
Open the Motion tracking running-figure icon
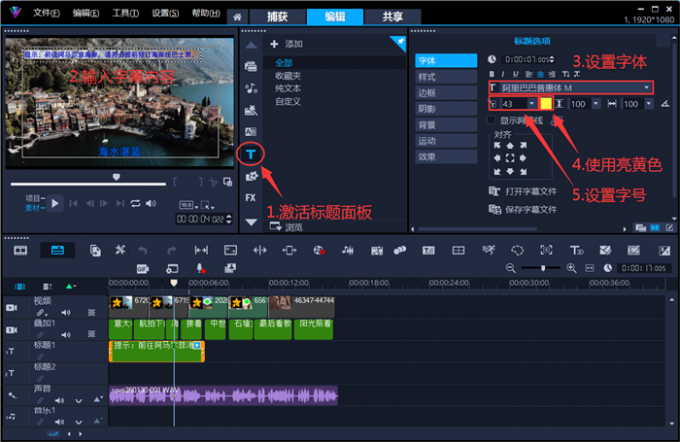click(x=488, y=250)
